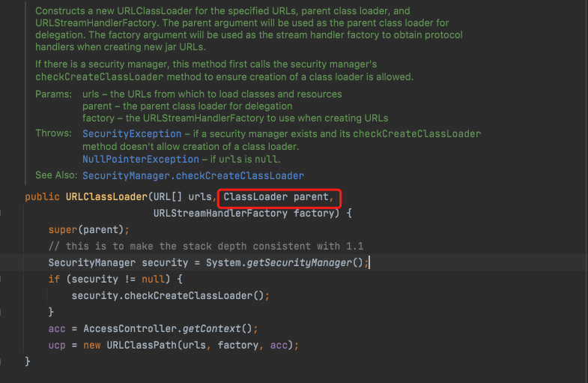Click the 'acc' field being assigned
588x383 pixels.
(57, 329)
